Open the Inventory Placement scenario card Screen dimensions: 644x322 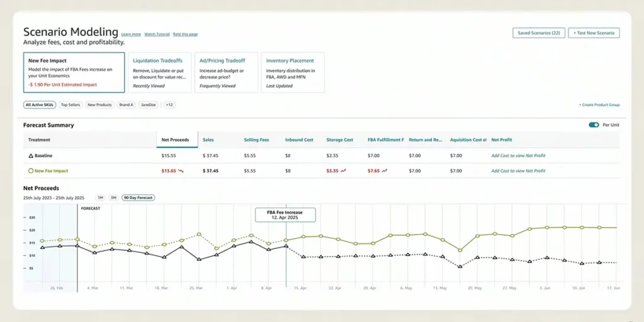[x=292, y=72]
